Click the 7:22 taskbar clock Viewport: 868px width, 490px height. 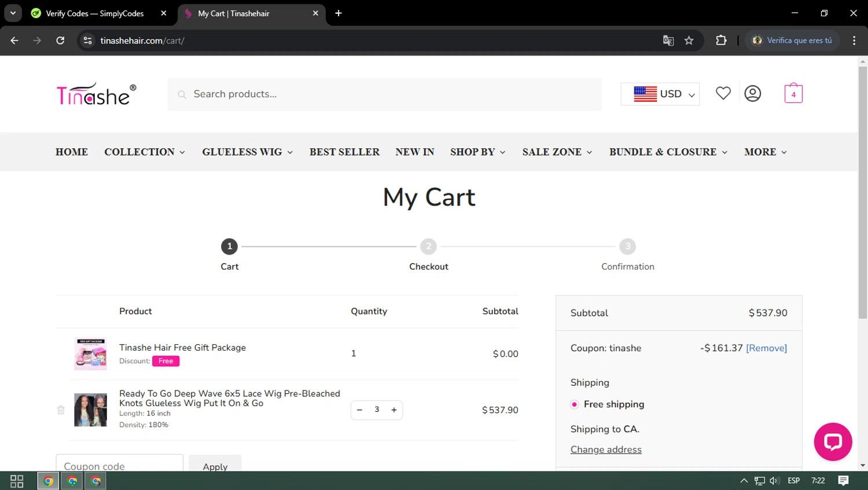[x=818, y=481]
